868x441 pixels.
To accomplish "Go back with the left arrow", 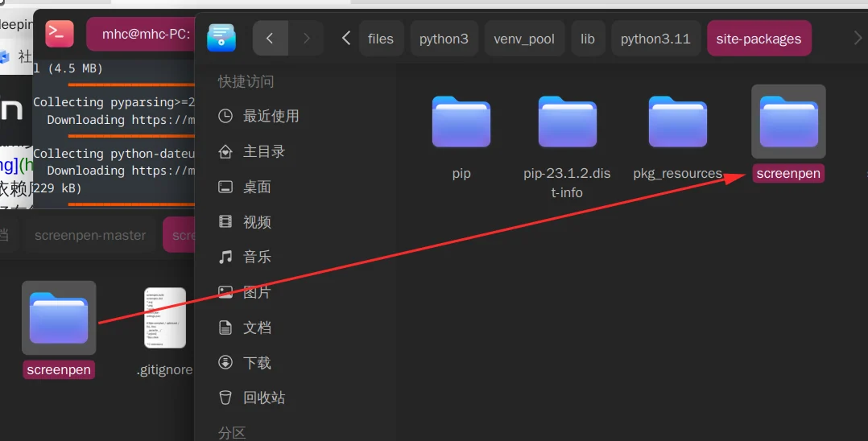I will tap(271, 38).
